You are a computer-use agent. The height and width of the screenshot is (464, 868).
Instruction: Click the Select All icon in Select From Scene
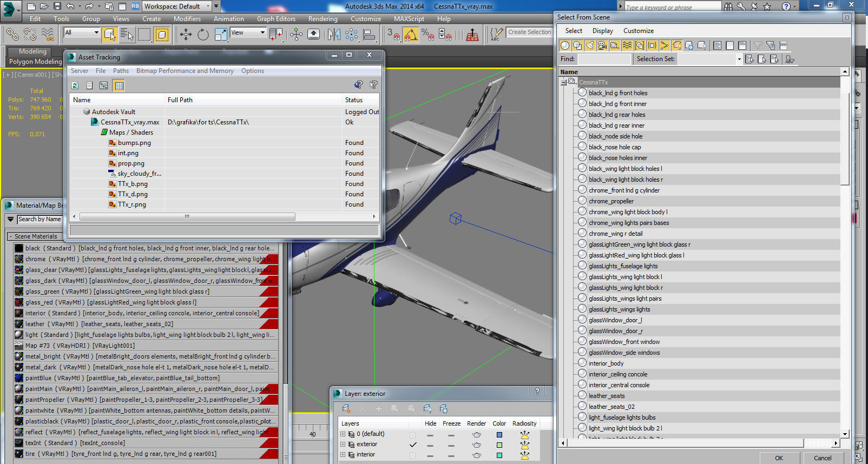[x=718, y=45]
